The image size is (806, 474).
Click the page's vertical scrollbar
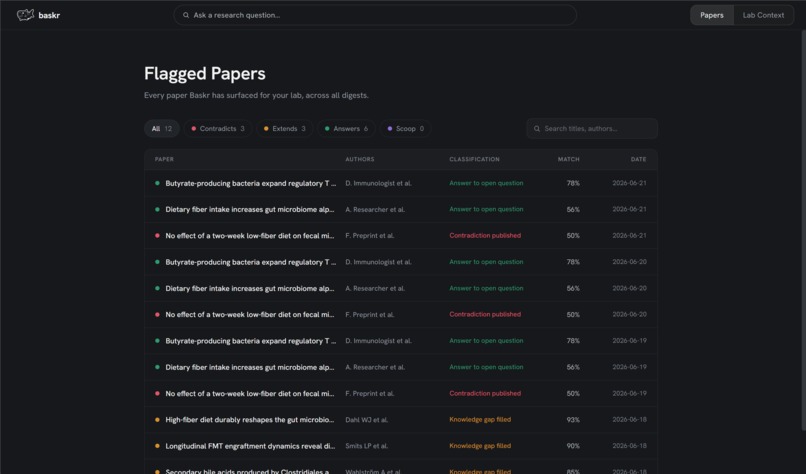click(x=803, y=230)
